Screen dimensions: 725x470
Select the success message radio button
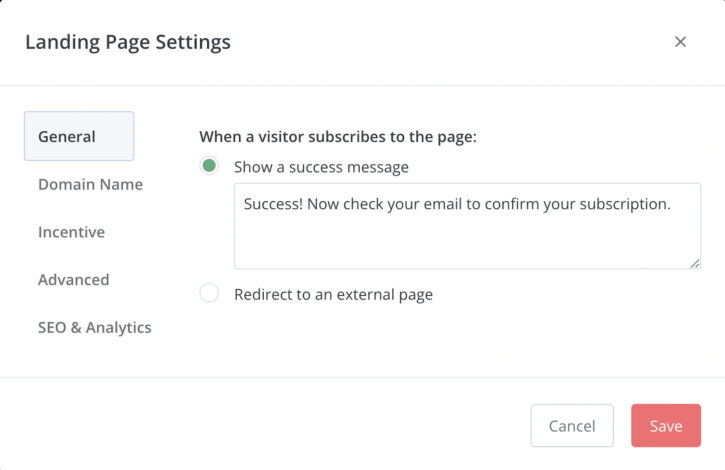[209, 166]
